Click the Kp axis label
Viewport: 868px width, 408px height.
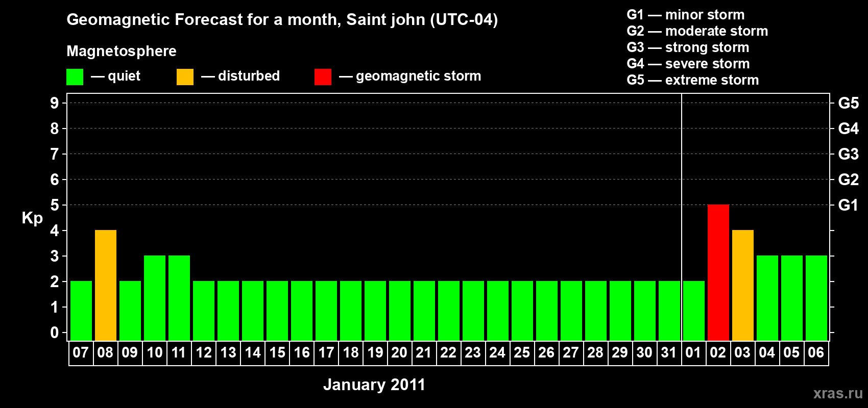[32, 218]
